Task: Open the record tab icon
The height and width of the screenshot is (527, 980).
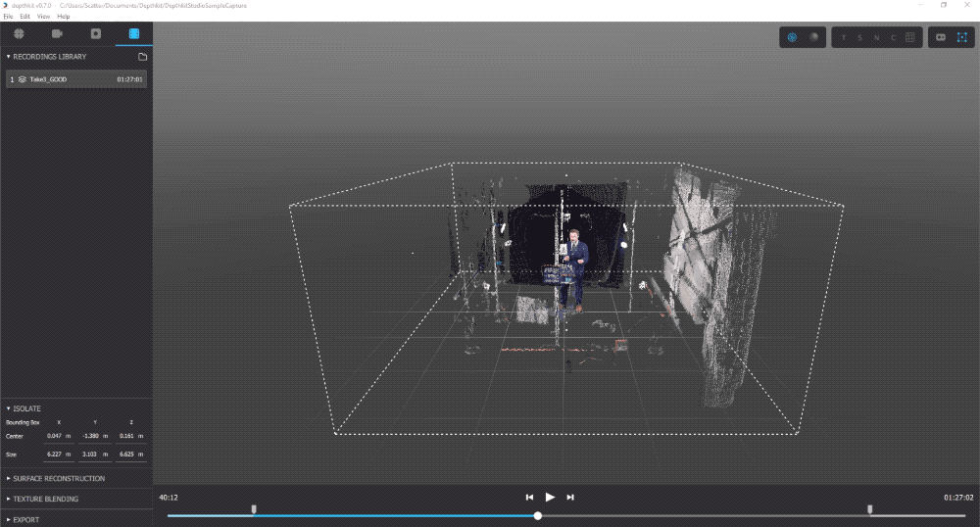Action: point(95,33)
